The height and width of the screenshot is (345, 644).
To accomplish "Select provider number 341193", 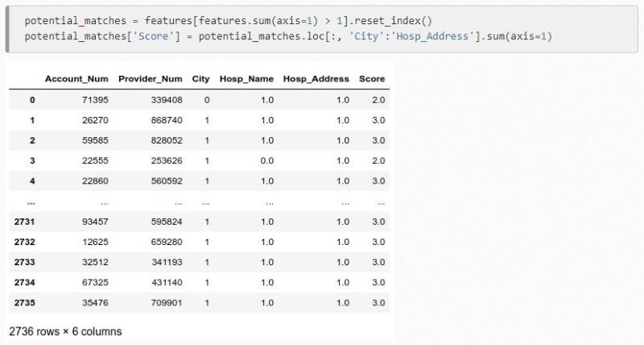I will 167,262.
